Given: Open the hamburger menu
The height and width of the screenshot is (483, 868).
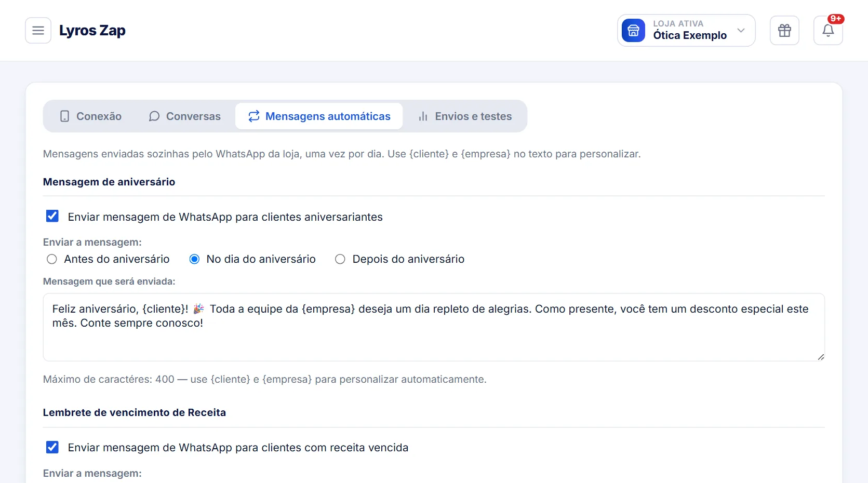Looking at the screenshot, I should tap(38, 31).
